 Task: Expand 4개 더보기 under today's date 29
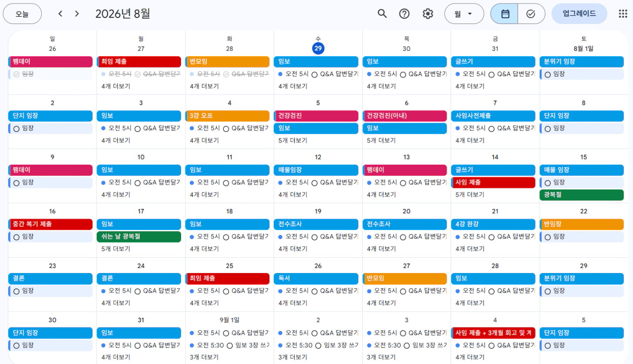pyautogui.click(x=293, y=86)
